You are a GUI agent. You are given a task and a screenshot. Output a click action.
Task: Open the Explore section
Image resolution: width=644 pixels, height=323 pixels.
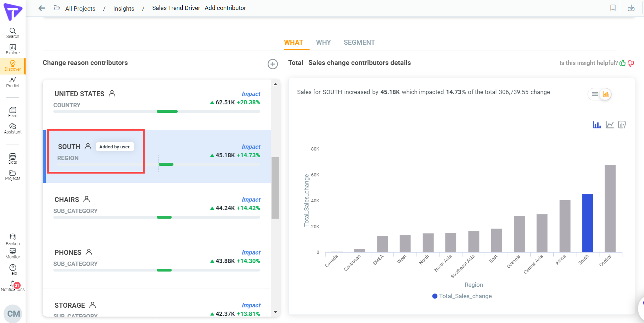12,49
